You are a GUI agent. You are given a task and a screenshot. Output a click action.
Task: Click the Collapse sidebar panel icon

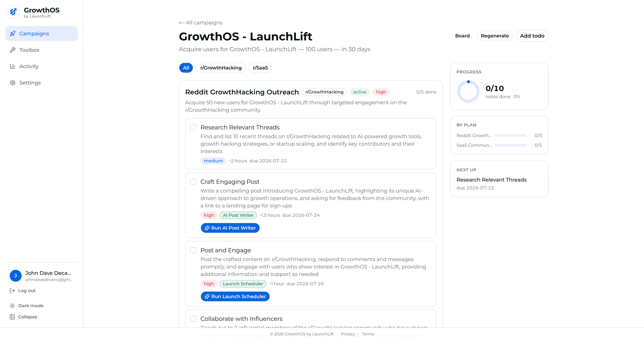point(12,317)
